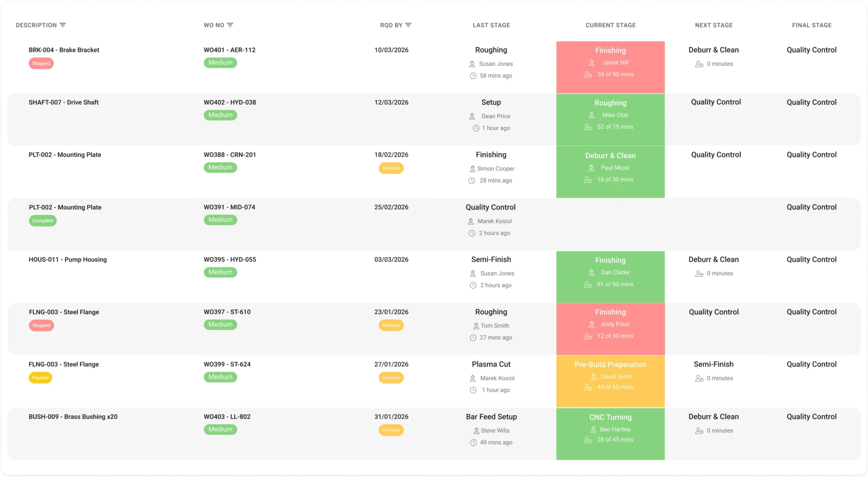Open the yellow Pre-Build Preperation stage card
The width and height of the screenshot is (868, 477).
click(x=610, y=381)
